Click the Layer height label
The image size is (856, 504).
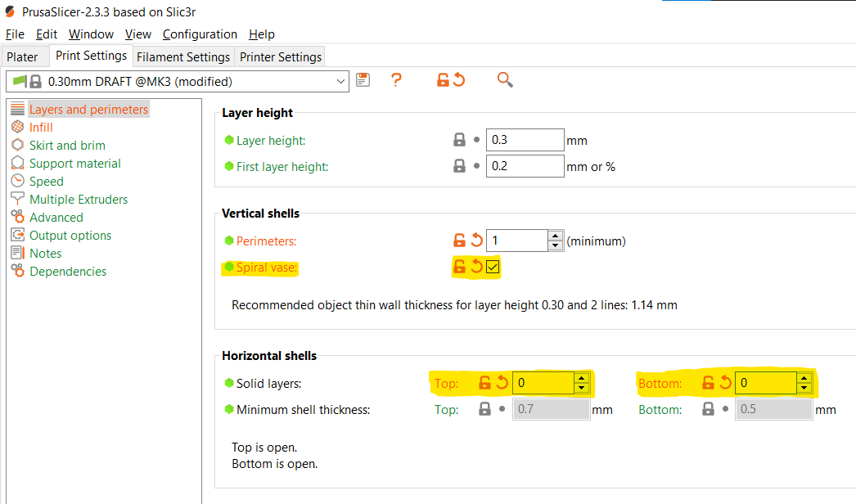(271, 141)
